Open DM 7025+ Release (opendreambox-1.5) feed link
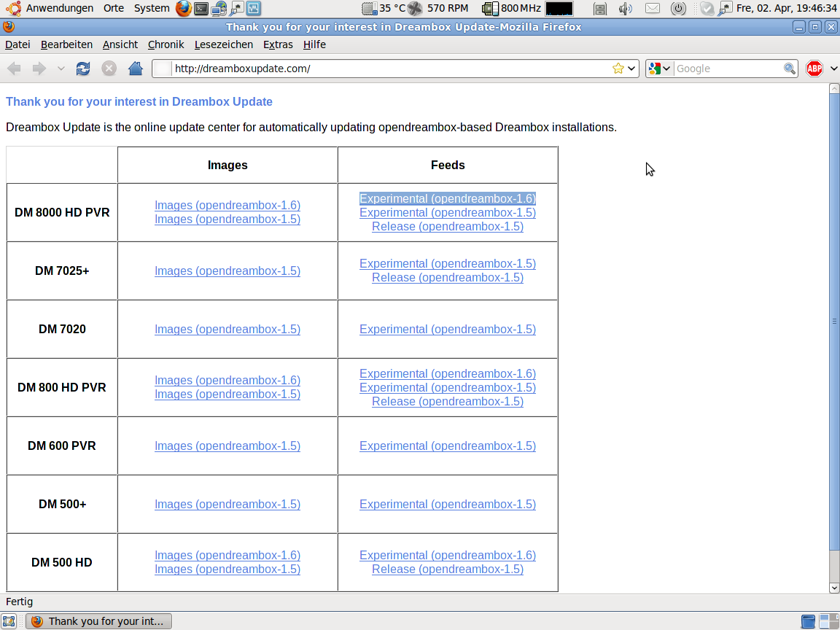 (x=447, y=278)
